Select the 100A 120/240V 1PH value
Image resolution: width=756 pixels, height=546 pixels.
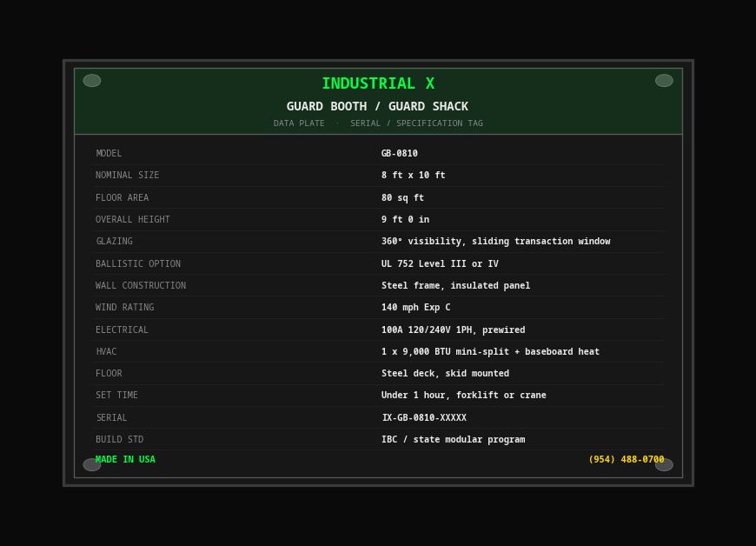coord(454,330)
